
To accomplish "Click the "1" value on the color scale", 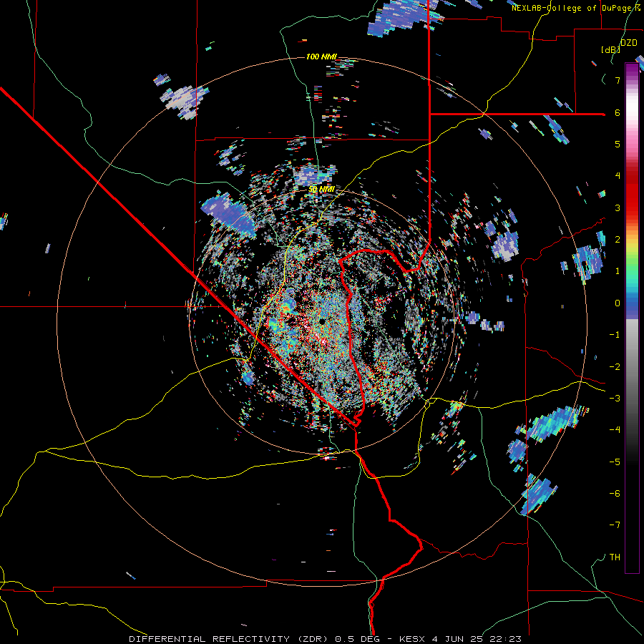I will pyautogui.click(x=618, y=271).
